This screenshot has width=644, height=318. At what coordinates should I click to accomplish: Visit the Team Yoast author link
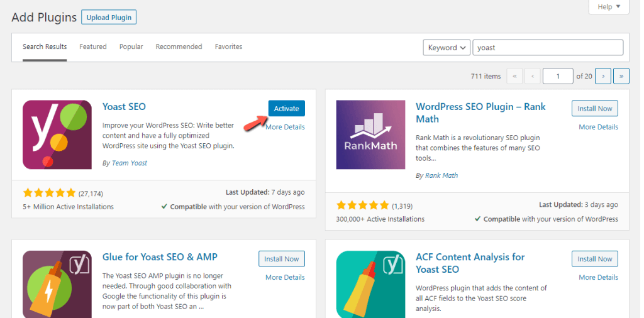(x=130, y=163)
